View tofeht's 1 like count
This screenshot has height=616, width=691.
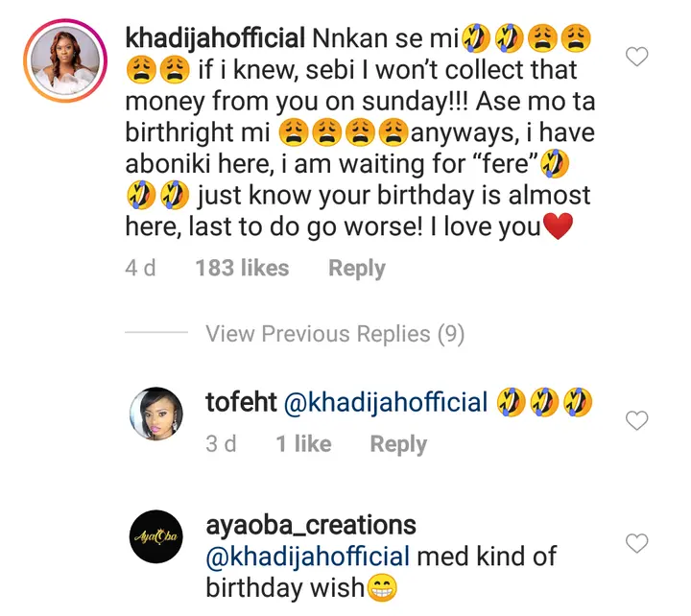[302, 443]
